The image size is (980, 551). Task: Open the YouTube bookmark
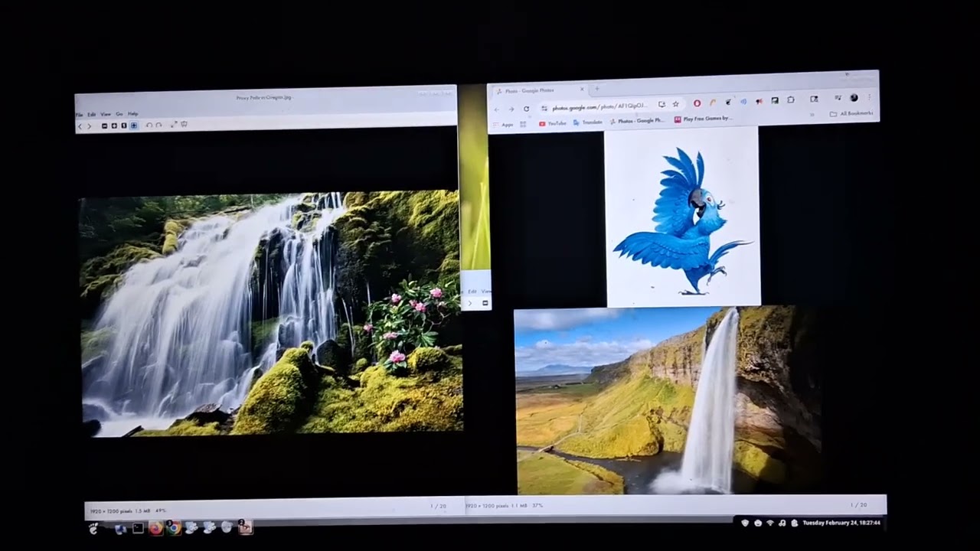click(552, 123)
